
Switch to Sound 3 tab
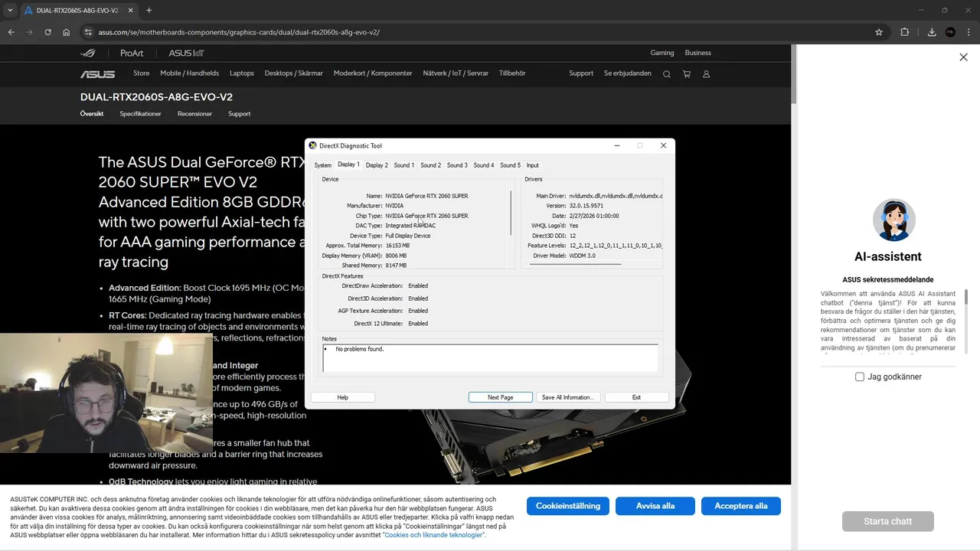click(457, 165)
